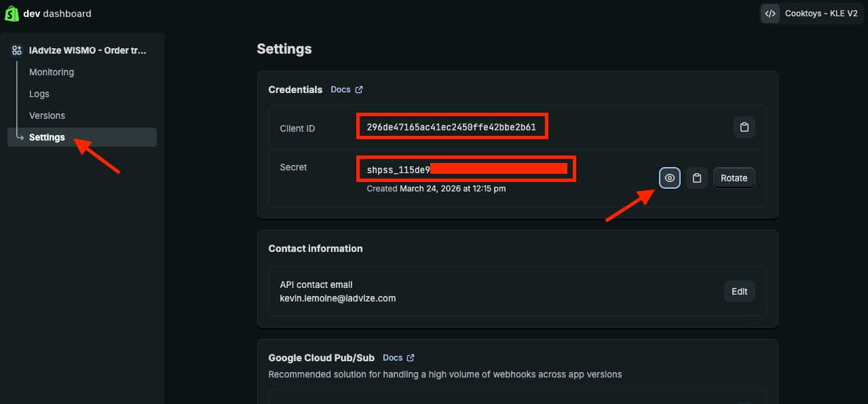Click the Shopify logo in the header
Viewport: 868px width, 404px height.
click(x=12, y=14)
